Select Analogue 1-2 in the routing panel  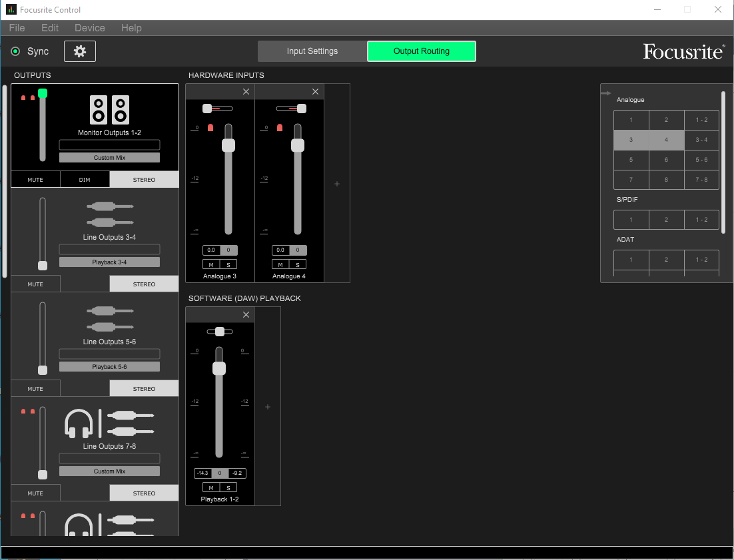tap(701, 120)
